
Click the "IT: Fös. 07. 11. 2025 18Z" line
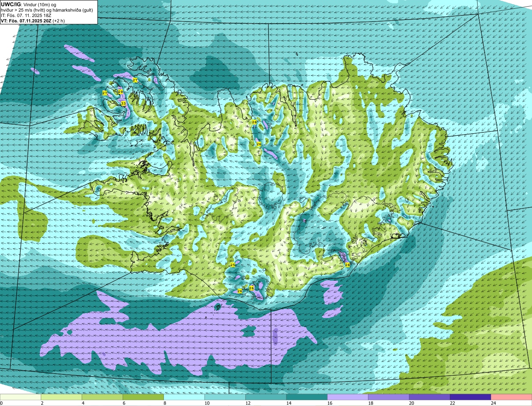click(26, 15)
